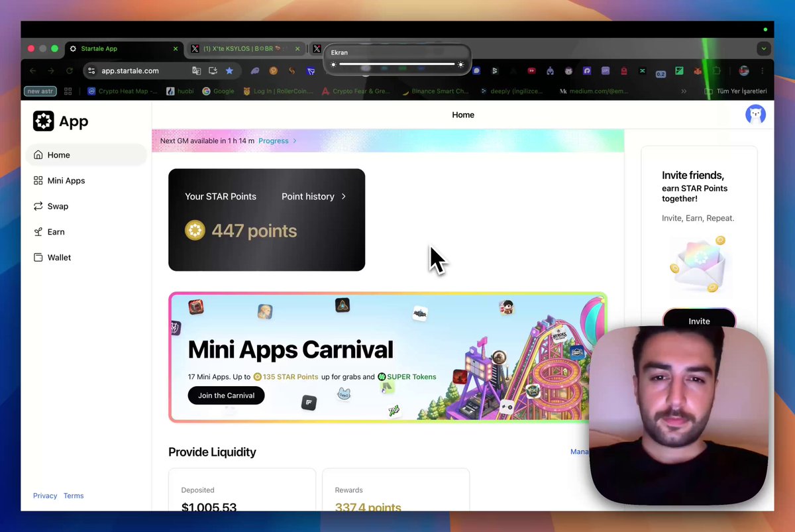Open the Crypto Heat Map bookmark

pyautogui.click(x=123, y=91)
